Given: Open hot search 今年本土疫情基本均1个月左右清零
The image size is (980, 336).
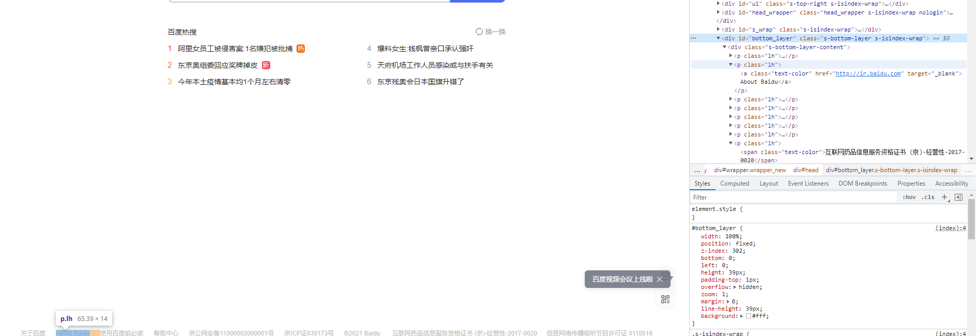Looking at the screenshot, I should coord(234,82).
